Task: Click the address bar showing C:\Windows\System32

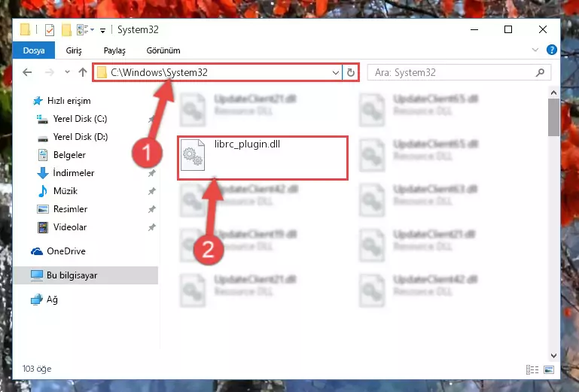Action: [x=218, y=72]
